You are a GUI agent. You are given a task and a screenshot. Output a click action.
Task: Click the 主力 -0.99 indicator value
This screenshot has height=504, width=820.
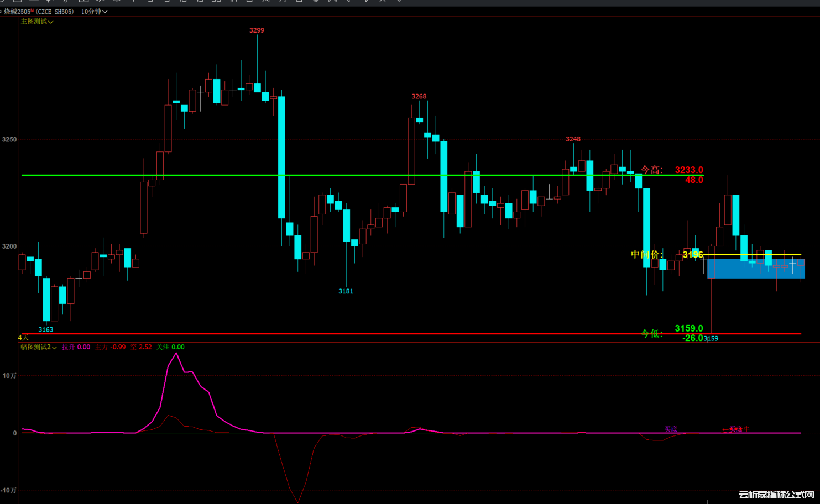[111, 347]
